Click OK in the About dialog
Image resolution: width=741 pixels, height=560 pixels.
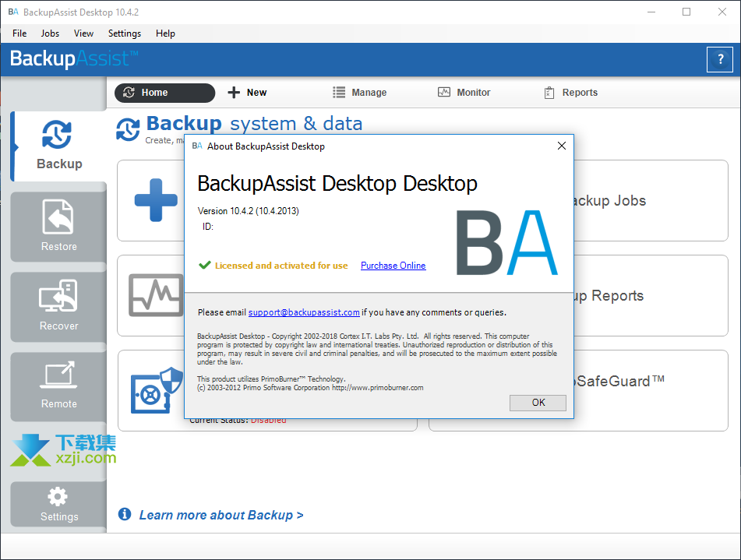(538, 403)
